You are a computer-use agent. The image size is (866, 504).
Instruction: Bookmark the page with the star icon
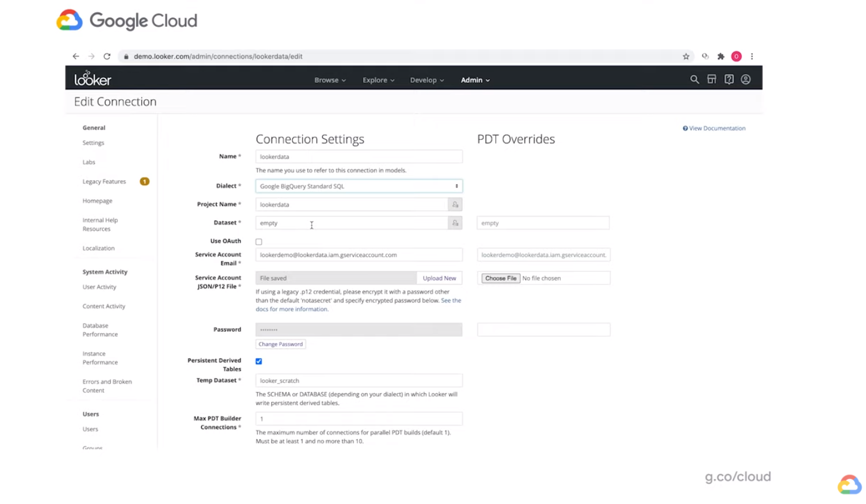tap(686, 56)
